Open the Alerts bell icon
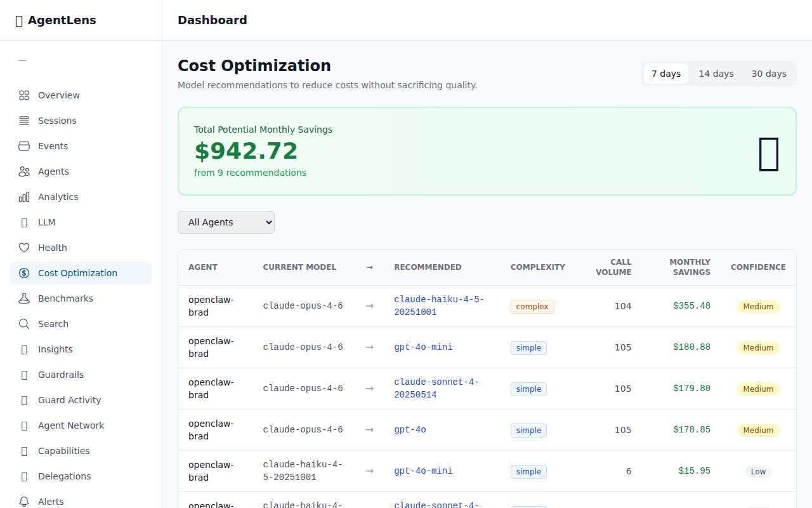 tap(23, 501)
